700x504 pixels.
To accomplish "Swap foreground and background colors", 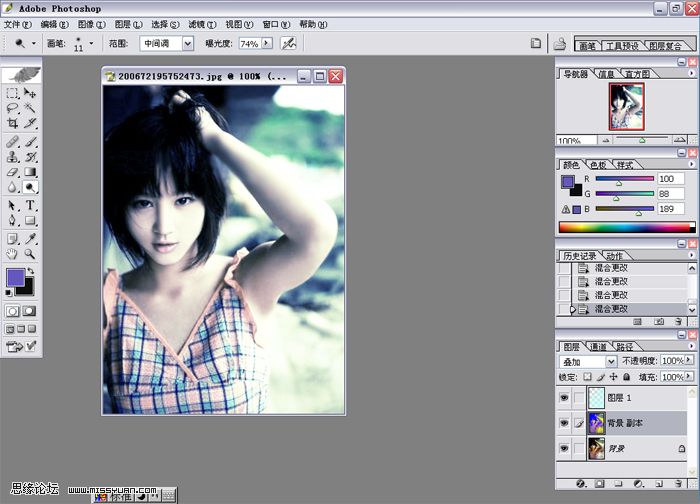I will (30, 271).
